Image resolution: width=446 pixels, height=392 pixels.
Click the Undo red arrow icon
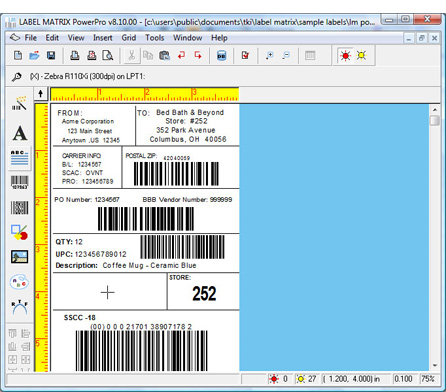pyautogui.click(x=181, y=55)
